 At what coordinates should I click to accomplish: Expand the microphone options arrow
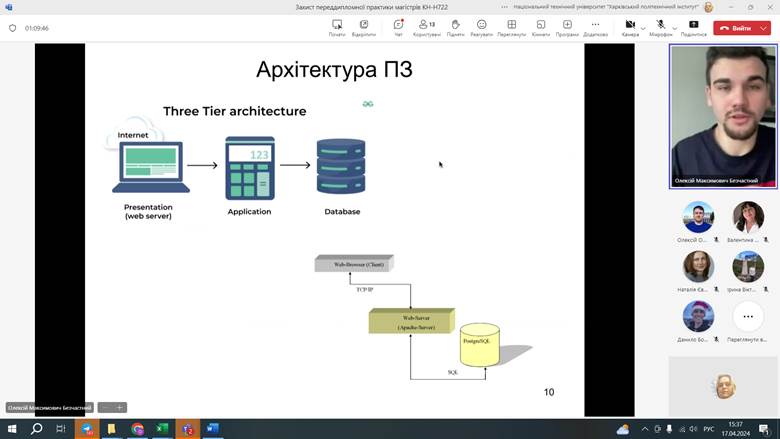(674, 26)
